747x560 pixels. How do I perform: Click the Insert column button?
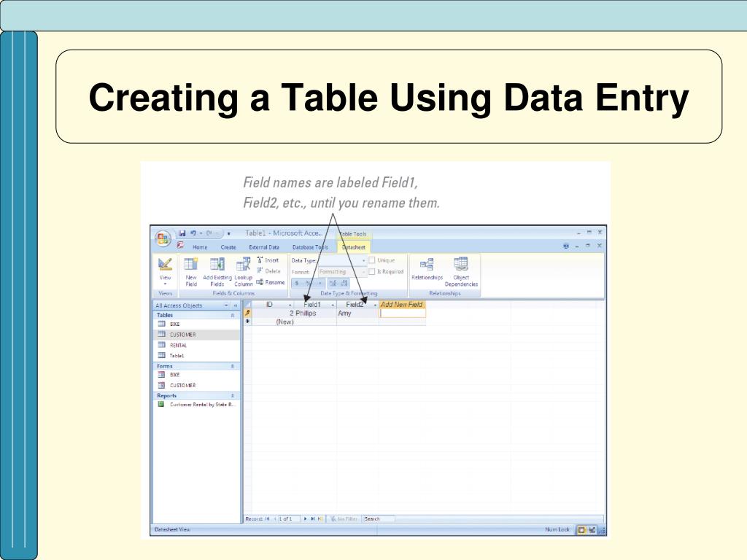click(268, 260)
